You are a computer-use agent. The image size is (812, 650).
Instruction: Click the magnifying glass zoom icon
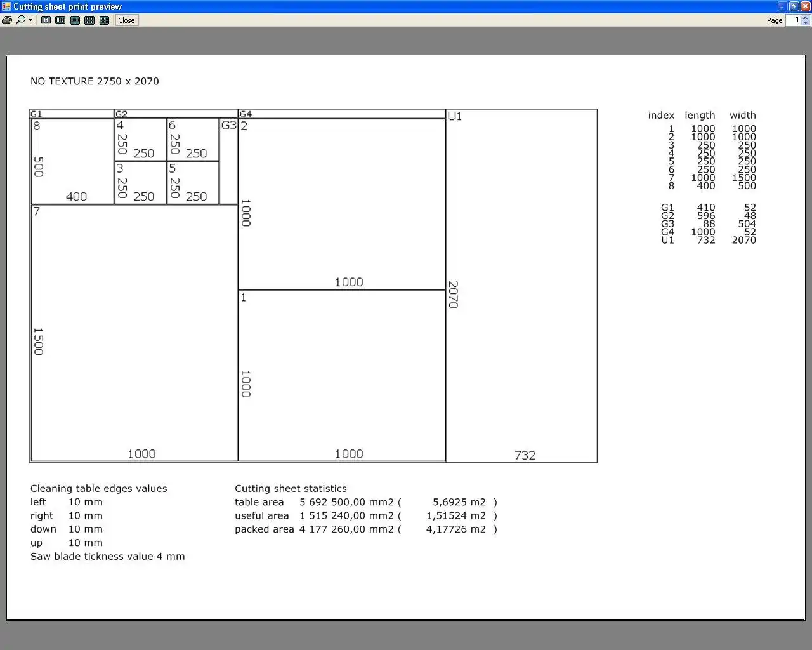point(21,20)
